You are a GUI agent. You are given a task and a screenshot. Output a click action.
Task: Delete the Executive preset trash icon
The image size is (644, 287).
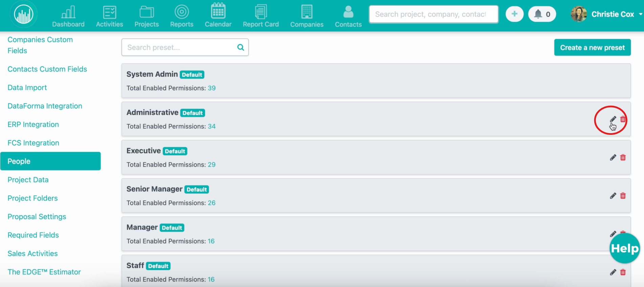coord(623,158)
